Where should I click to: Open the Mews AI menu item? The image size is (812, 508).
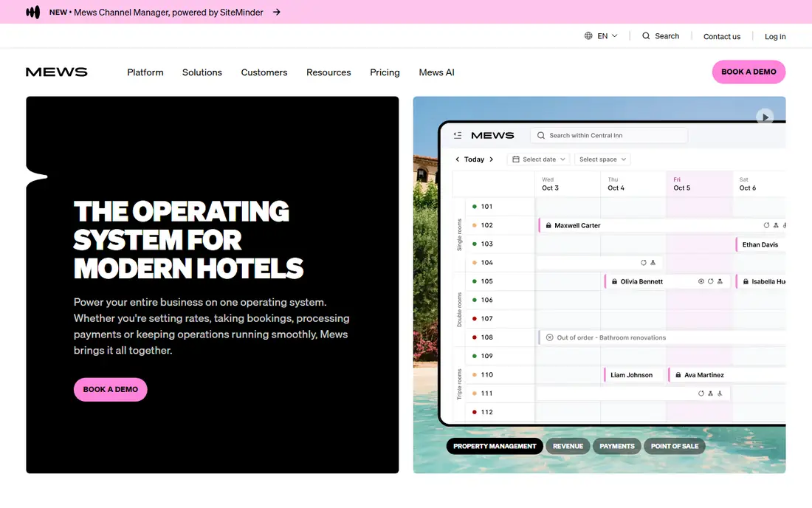pos(436,72)
